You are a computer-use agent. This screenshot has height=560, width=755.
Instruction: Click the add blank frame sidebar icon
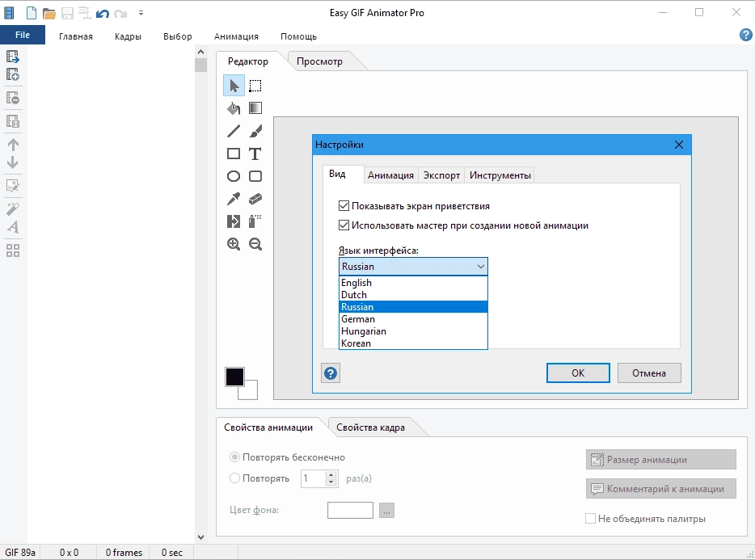13,74
